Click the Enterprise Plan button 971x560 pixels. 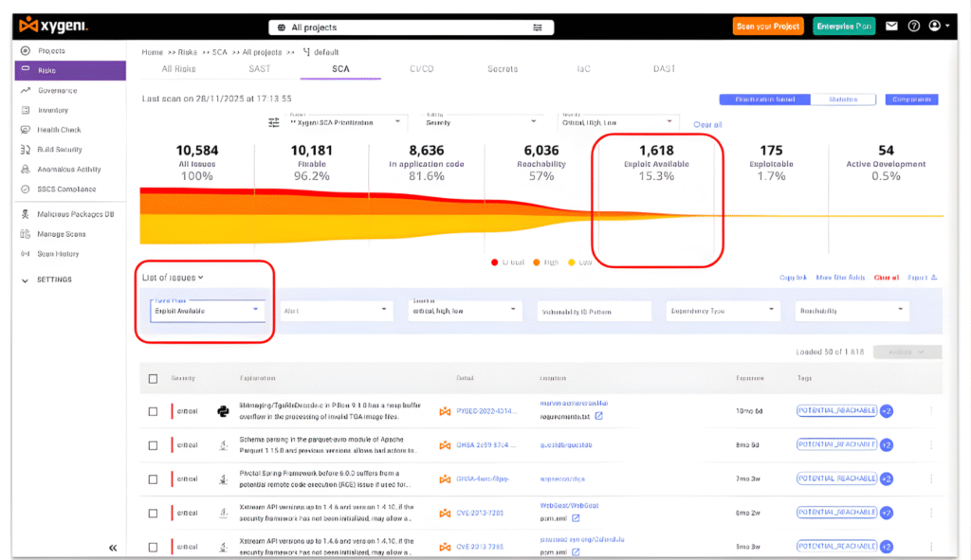(844, 26)
